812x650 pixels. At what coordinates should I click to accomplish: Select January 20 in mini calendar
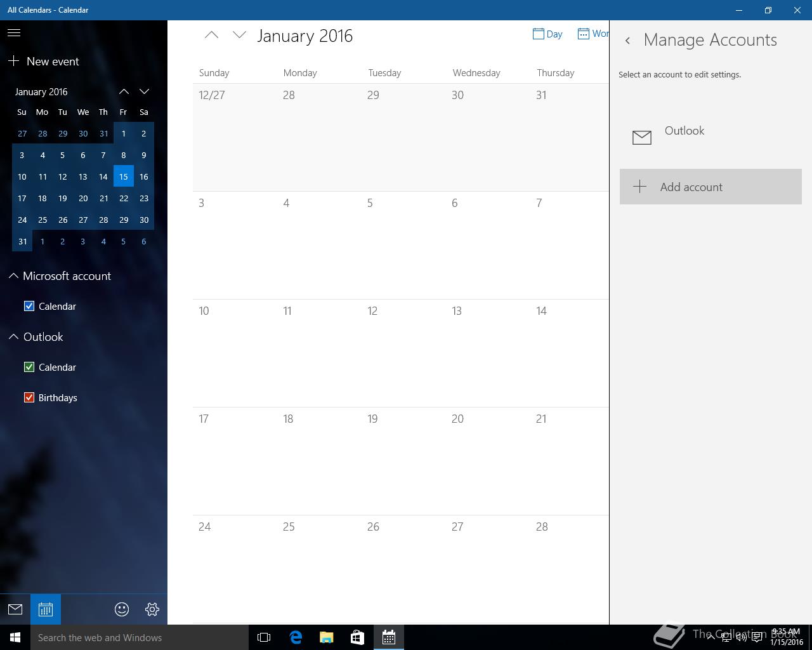(x=83, y=198)
